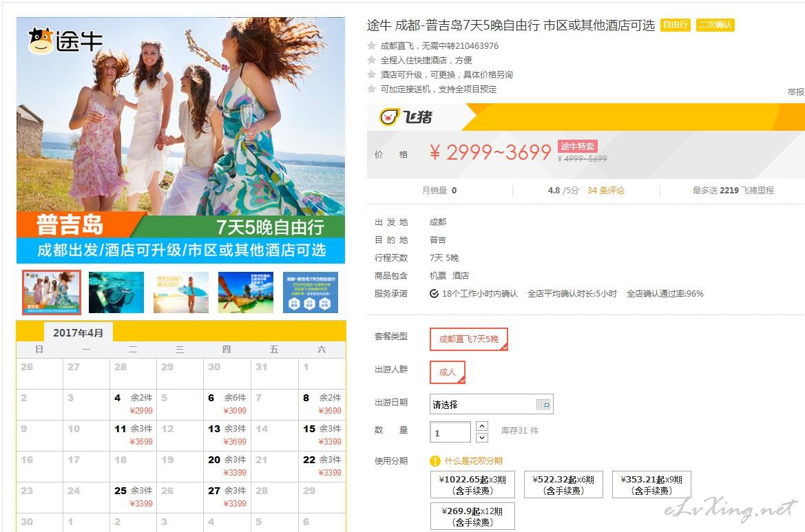Select the first thumbnail of four women

pos(52,292)
